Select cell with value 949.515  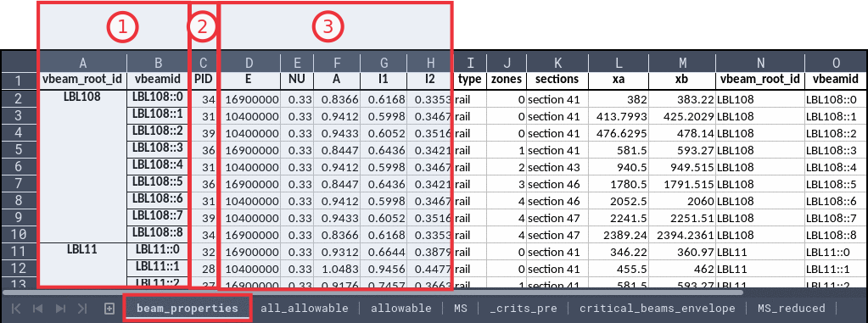682,167
